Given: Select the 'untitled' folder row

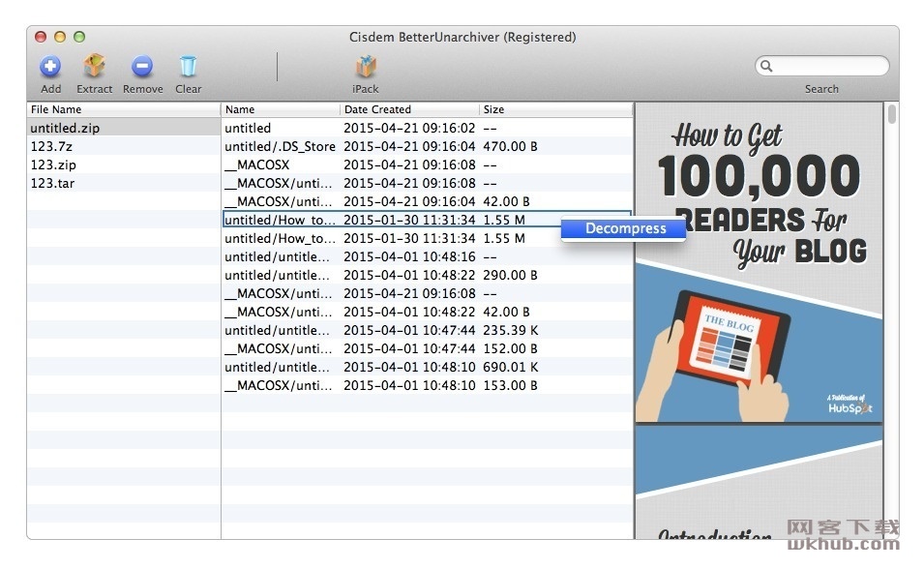Looking at the screenshot, I should point(428,128).
